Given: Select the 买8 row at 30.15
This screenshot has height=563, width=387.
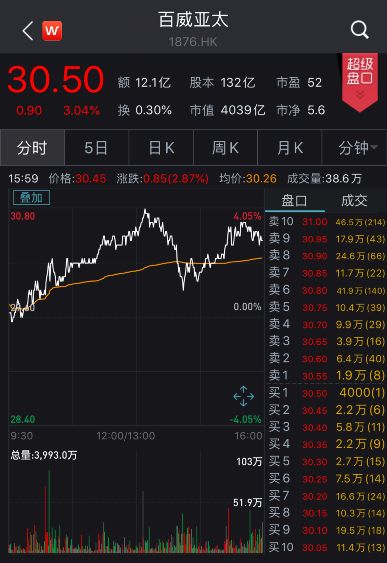Looking at the screenshot, I should click(327, 513).
